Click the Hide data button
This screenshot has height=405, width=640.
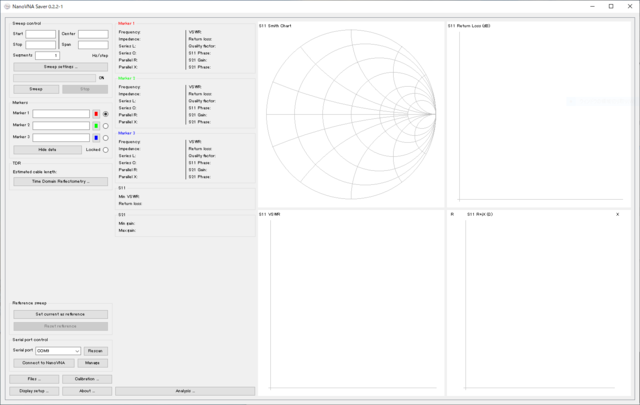coord(47,150)
